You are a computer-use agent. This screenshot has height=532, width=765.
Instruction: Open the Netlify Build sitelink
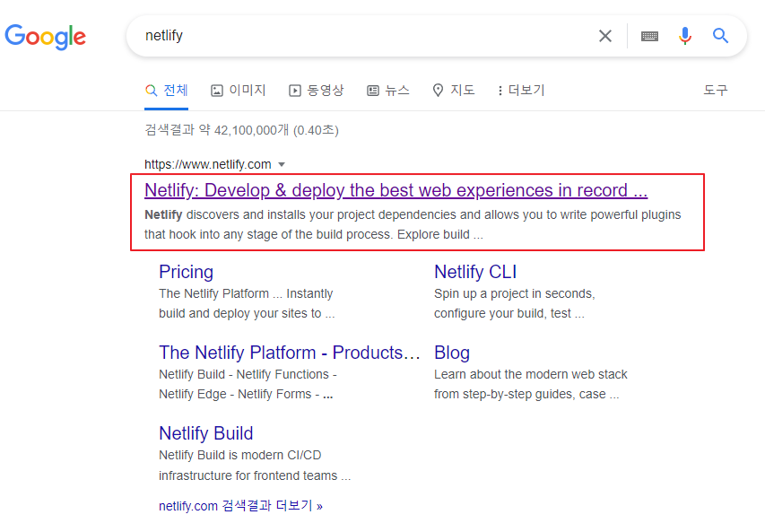click(206, 433)
